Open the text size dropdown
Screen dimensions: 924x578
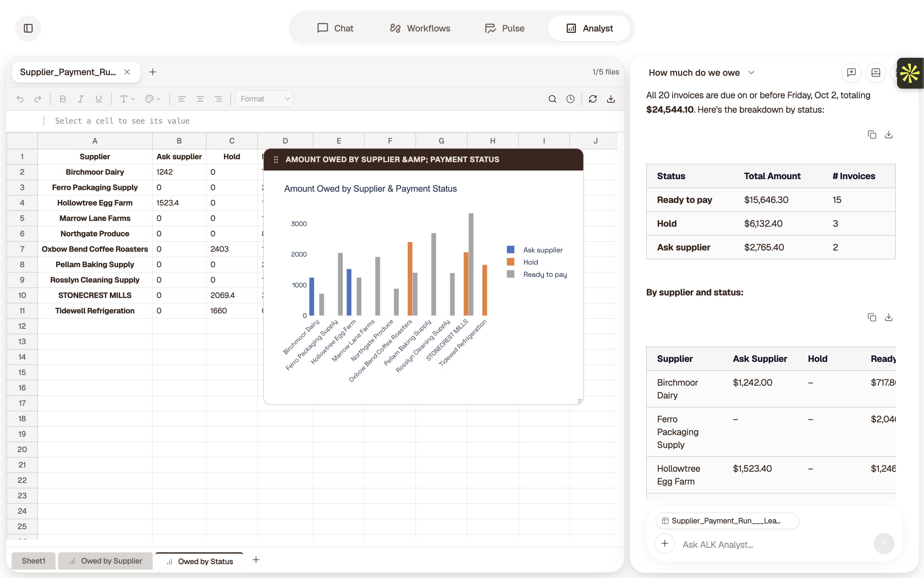point(127,99)
